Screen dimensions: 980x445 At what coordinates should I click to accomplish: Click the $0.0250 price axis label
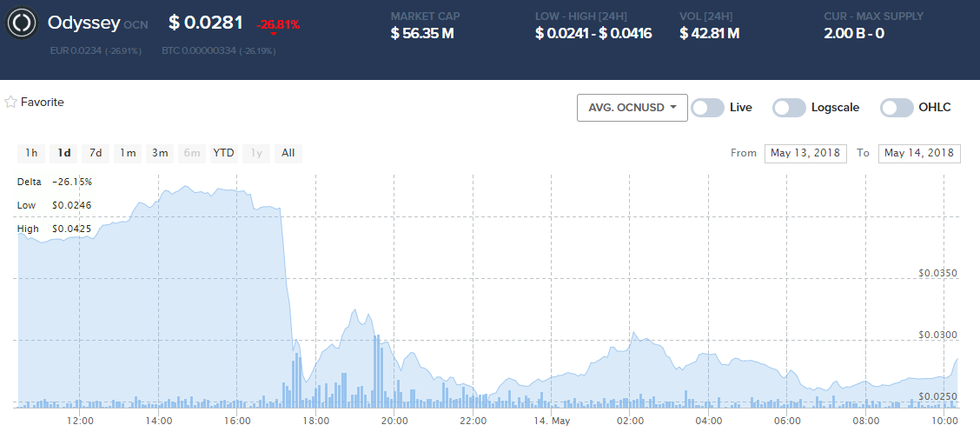938,396
